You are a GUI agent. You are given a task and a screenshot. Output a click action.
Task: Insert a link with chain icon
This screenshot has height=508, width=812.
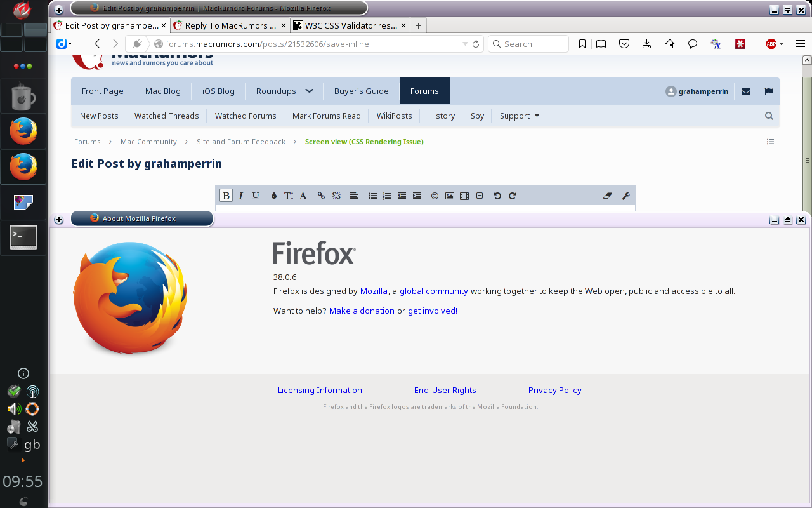(321, 196)
